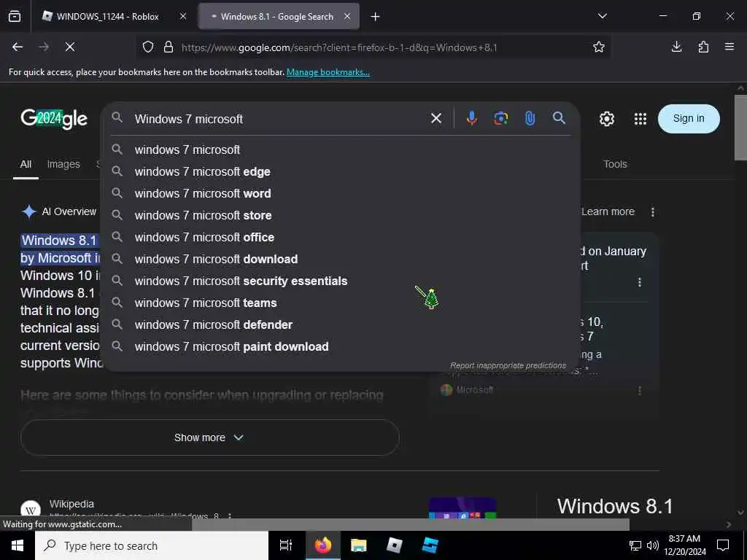This screenshot has height=560, width=747.
Task: Click the vertical page scrollbar
Action: tap(740, 127)
